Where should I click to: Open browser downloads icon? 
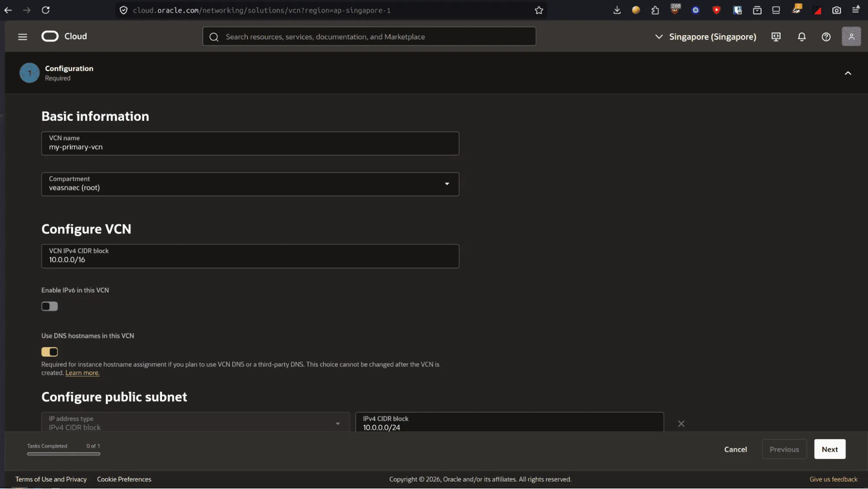click(617, 10)
